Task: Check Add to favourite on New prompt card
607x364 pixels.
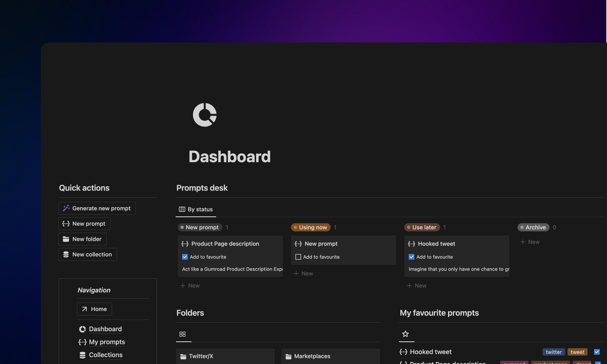Action: 298,257
